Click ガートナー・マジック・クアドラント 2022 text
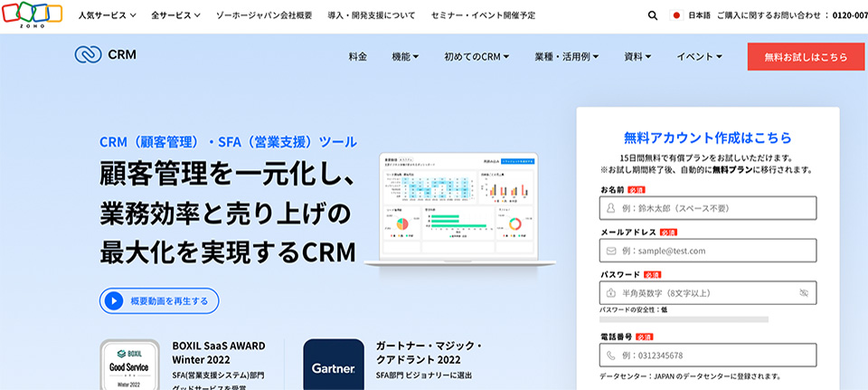Screen dimensions: 868x390 coord(429,352)
